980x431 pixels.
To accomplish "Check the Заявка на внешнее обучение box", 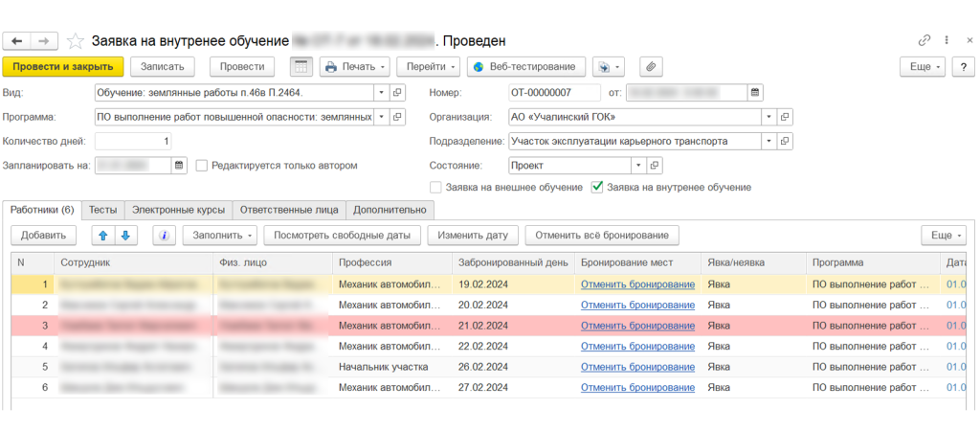I will pyautogui.click(x=436, y=188).
